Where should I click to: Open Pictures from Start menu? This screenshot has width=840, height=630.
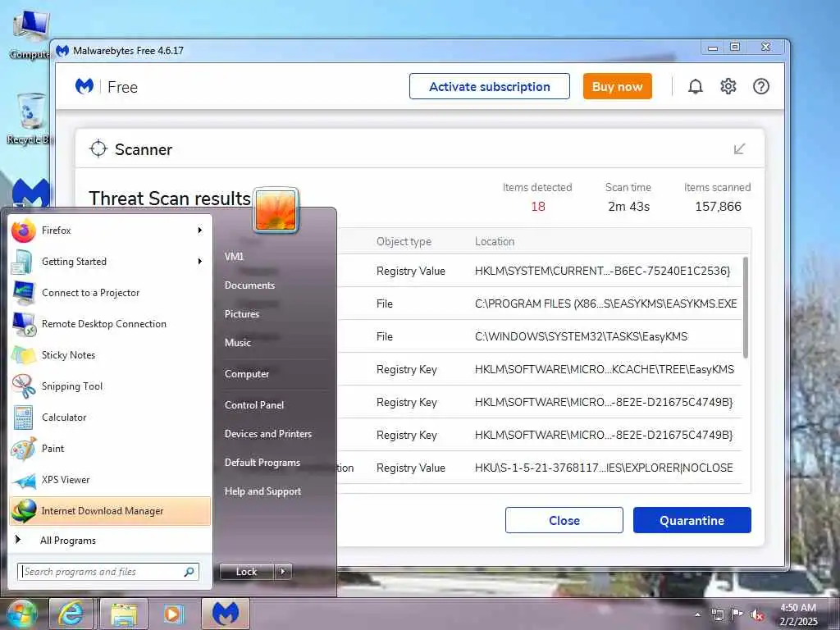pos(242,314)
